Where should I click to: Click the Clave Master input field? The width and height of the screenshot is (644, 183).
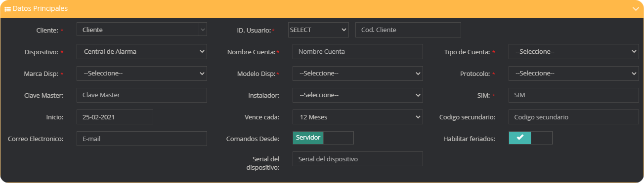click(x=142, y=95)
